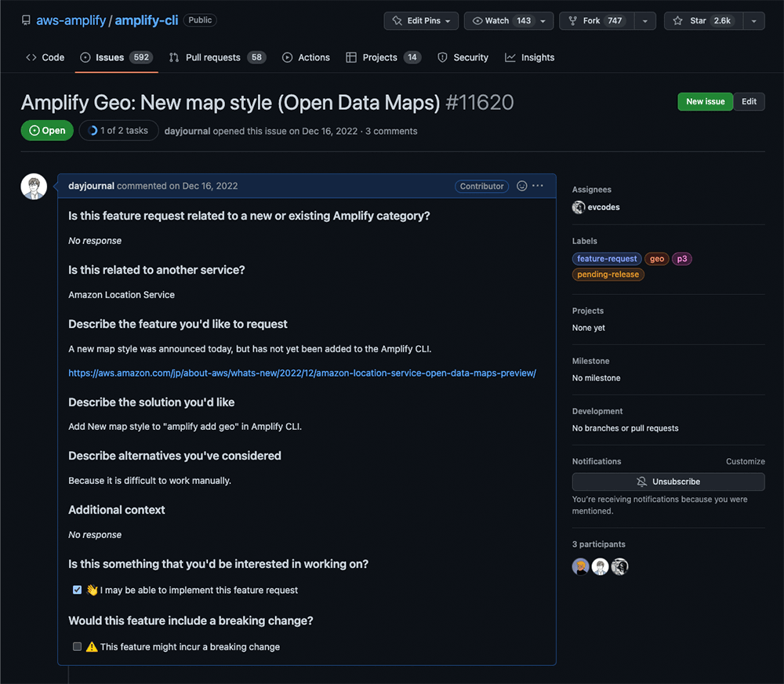Go to the Actions tab

[x=306, y=57]
